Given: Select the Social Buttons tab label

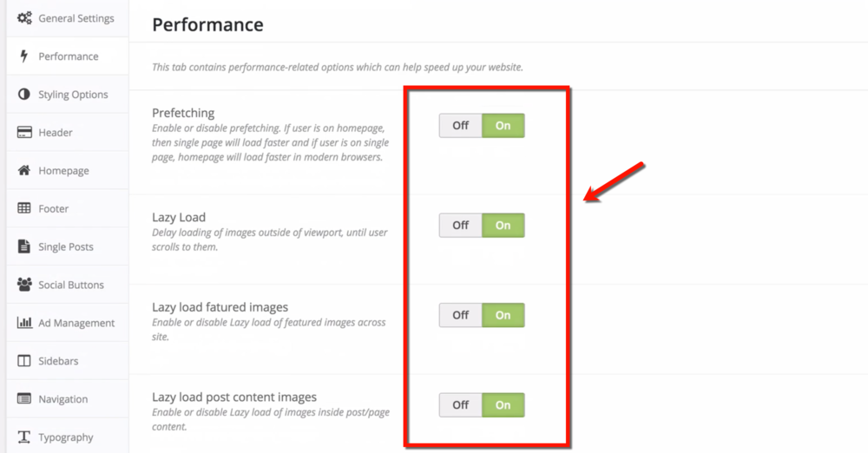Looking at the screenshot, I should click(x=71, y=285).
